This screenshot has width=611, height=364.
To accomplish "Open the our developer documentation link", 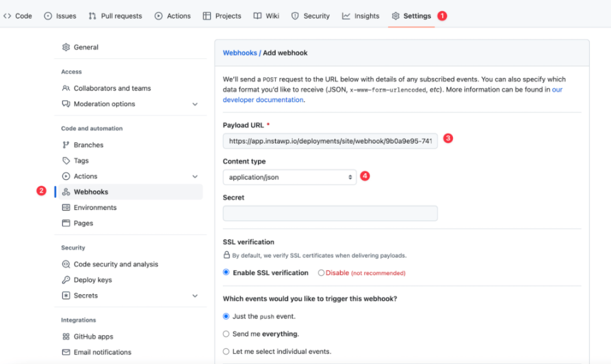I will (x=263, y=100).
